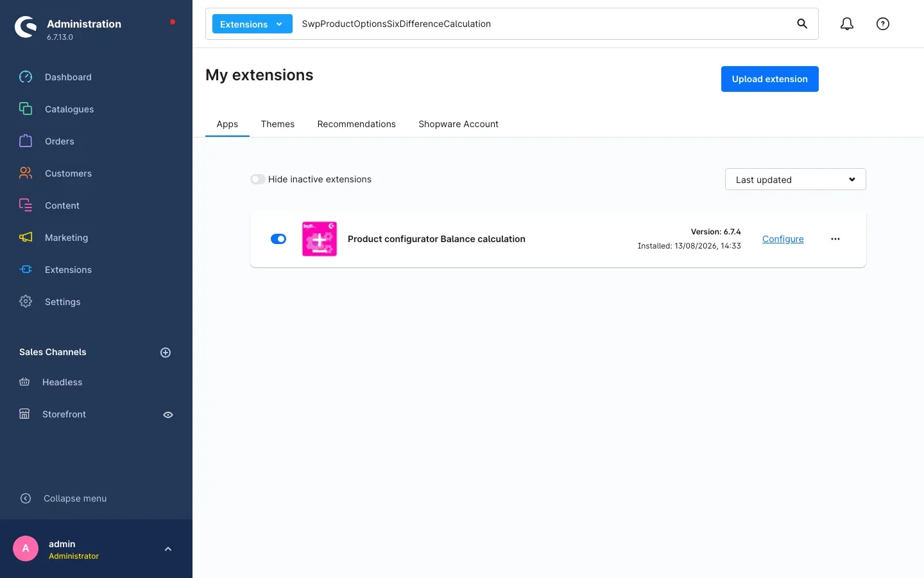Open the Recommendations tab
The width and height of the screenshot is (924, 578).
[357, 124]
